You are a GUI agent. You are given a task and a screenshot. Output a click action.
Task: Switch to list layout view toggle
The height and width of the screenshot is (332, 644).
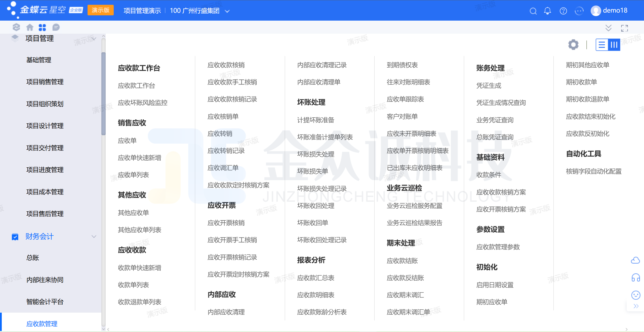point(602,45)
